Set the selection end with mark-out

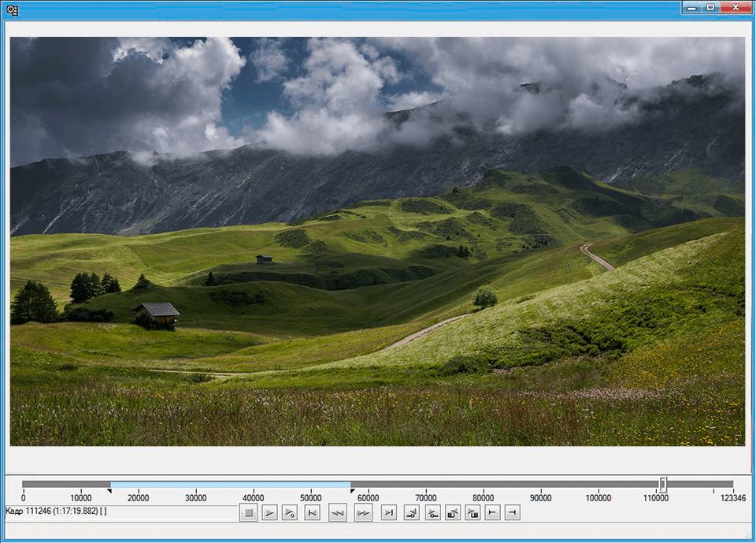(513, 512)
